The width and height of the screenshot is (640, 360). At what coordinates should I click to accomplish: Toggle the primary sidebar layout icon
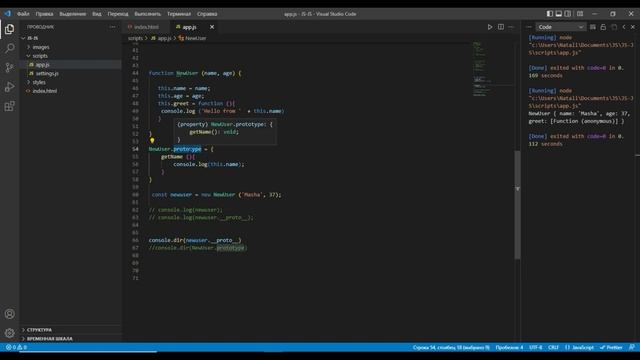click(x=550, y=14)
